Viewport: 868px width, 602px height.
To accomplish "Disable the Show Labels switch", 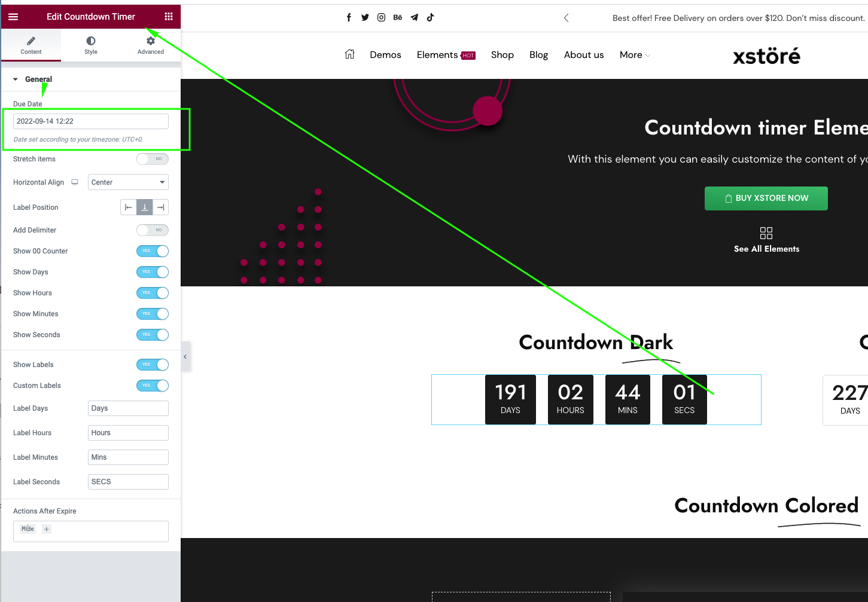I will tap(153, 365).
